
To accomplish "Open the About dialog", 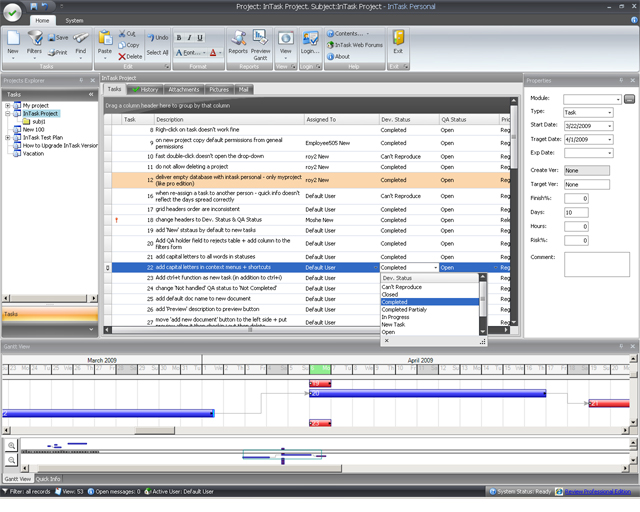I will click(338, 56).
